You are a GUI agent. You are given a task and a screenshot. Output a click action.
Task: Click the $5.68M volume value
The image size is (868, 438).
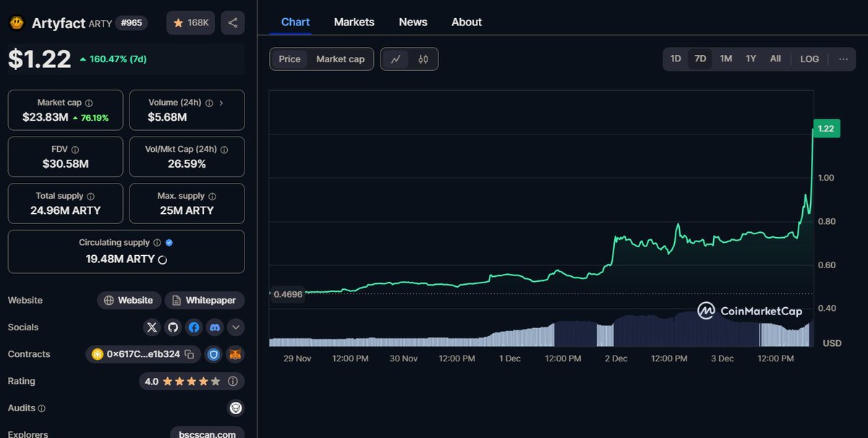(167, 117)
